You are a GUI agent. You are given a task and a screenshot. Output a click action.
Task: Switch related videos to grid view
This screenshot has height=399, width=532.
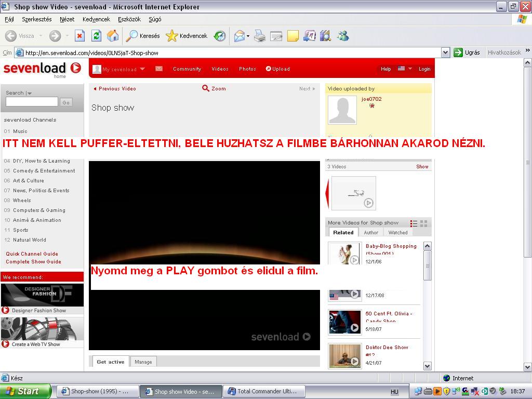[x=424, y=223]
